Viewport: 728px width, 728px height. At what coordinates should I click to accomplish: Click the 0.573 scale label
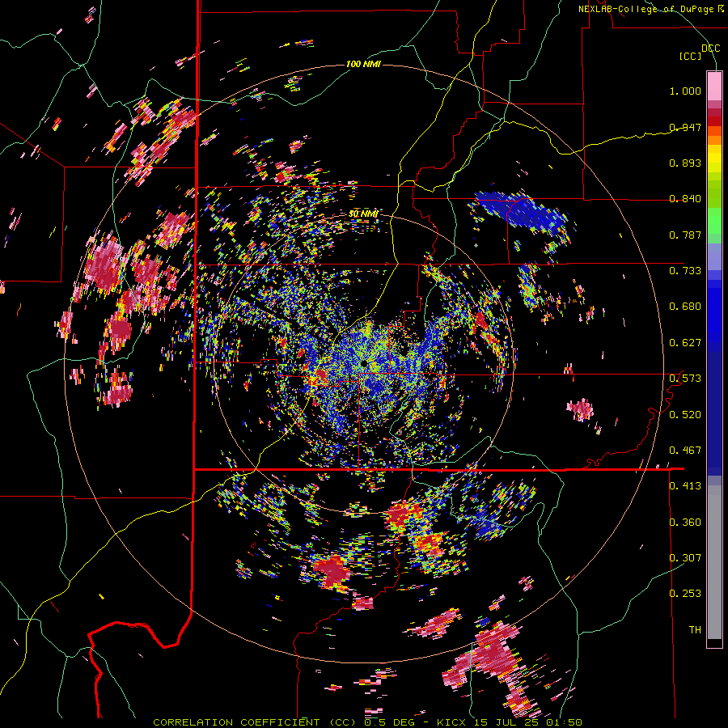685,379
